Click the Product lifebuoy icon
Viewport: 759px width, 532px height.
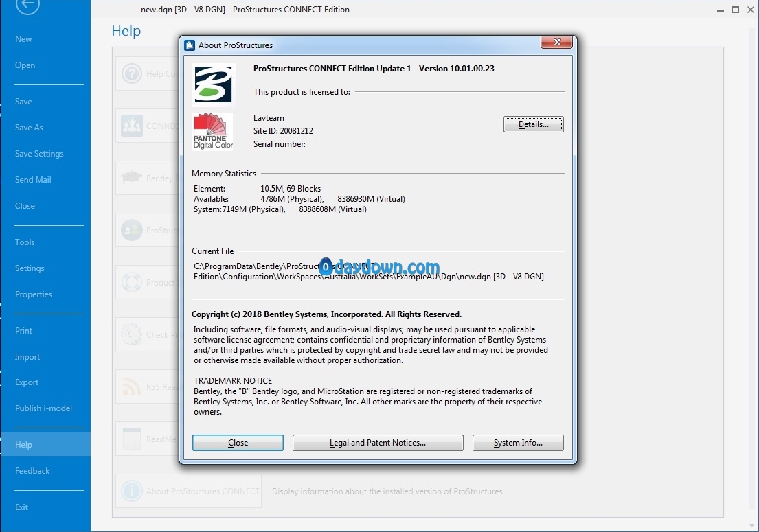(132, 282)
